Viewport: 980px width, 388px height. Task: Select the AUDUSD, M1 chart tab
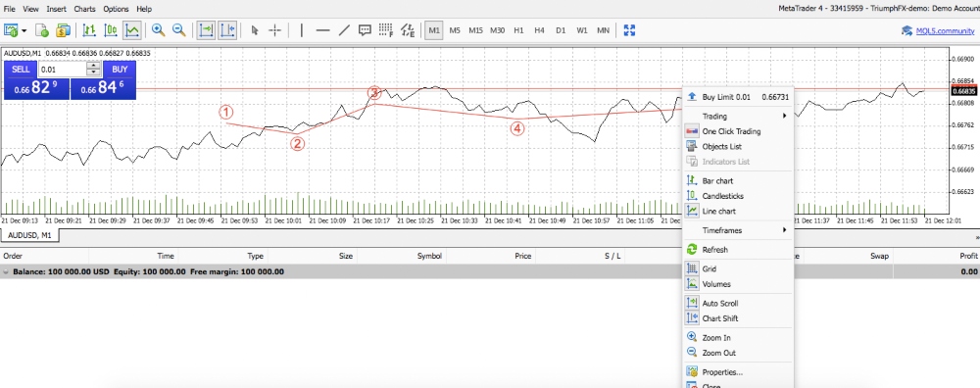tap(29, 235)
